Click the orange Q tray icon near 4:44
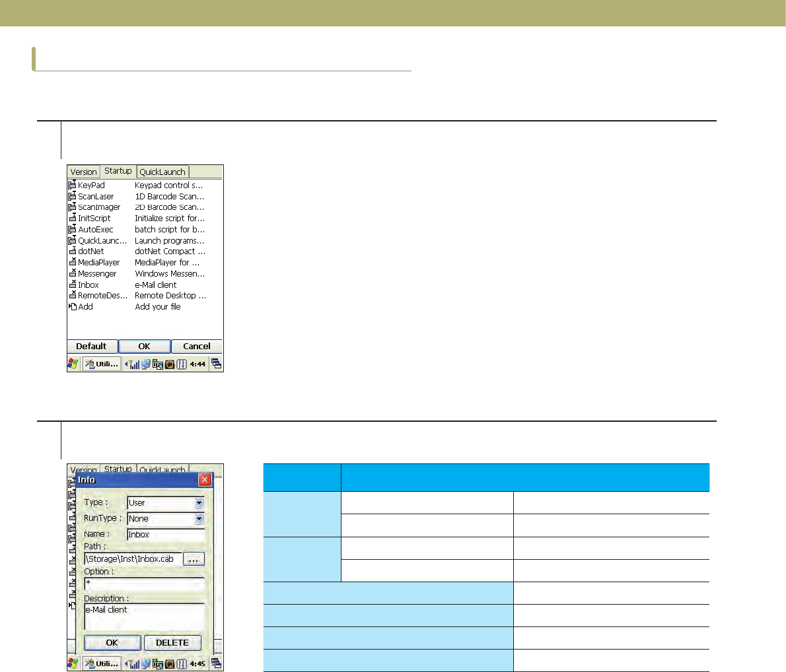Image resolution: width=786 pixels, height=672 pixels. [x=170, y=364]
